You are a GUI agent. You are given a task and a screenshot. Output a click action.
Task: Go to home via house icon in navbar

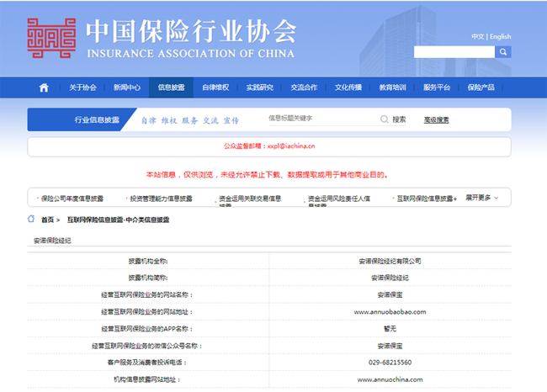[44, 87]
